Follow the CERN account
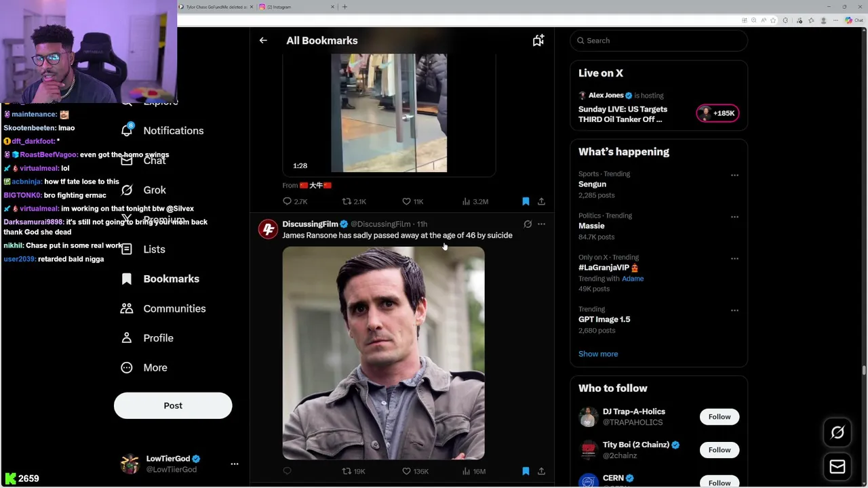Screen dimensions: 868x488 coord(719,483)
